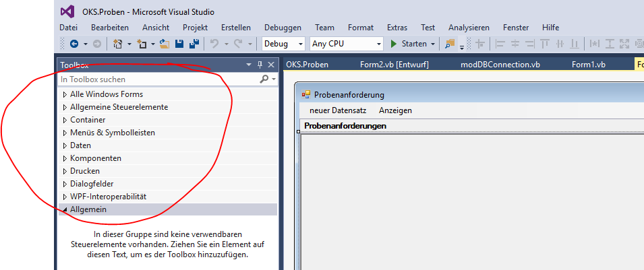
Task: Expand the Alle Windows Forms group
Action: (65, 94)
